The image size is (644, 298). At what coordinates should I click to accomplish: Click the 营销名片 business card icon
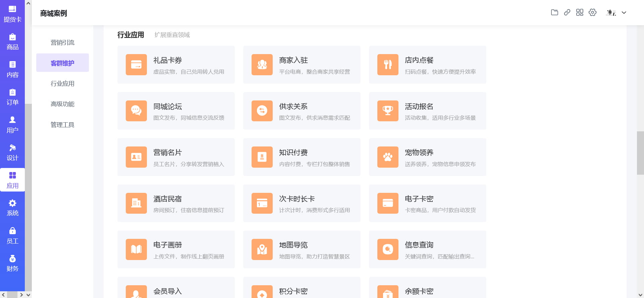(x=136, y=157)
